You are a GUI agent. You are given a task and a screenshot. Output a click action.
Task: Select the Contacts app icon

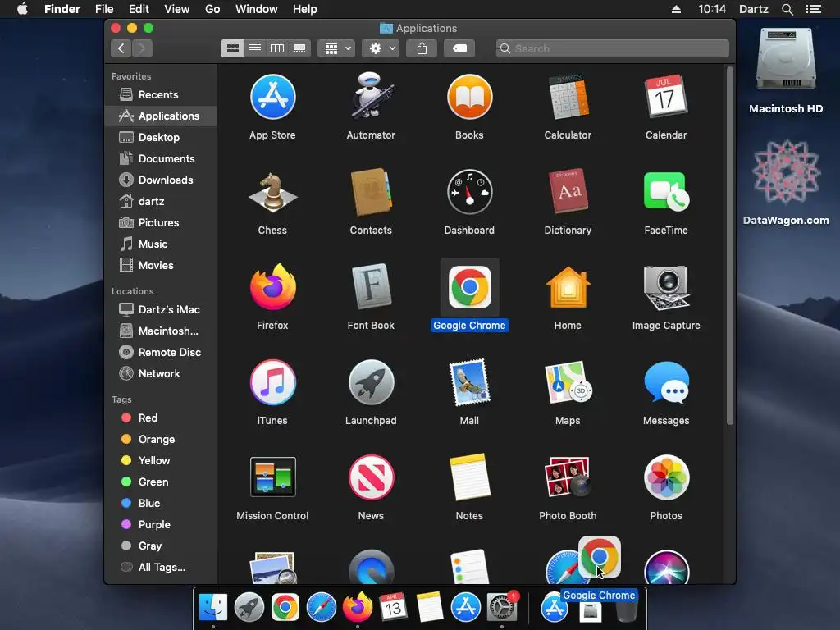(371, 192)
